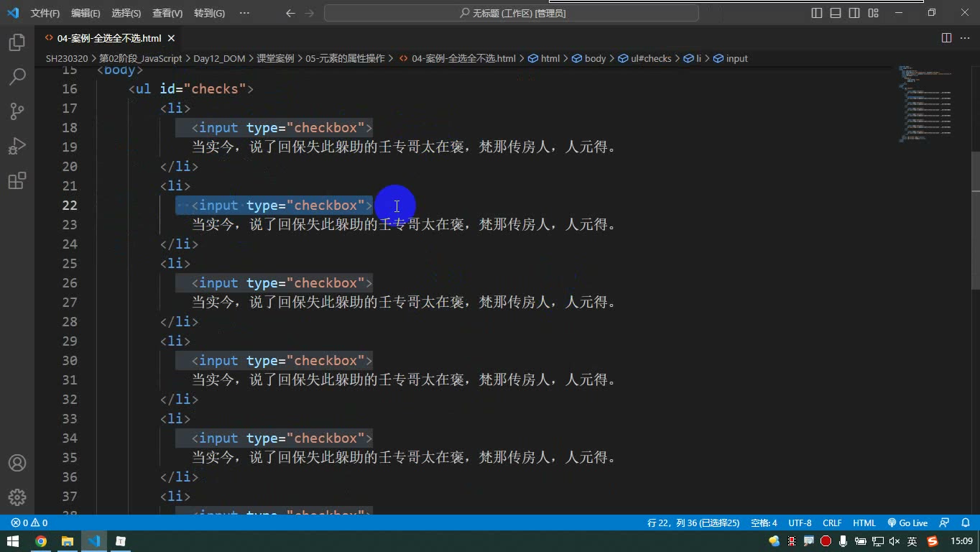Expand the ul#checks breadcrumb
The width and height of the screenshot is (980, 552).
pos(651,58)
